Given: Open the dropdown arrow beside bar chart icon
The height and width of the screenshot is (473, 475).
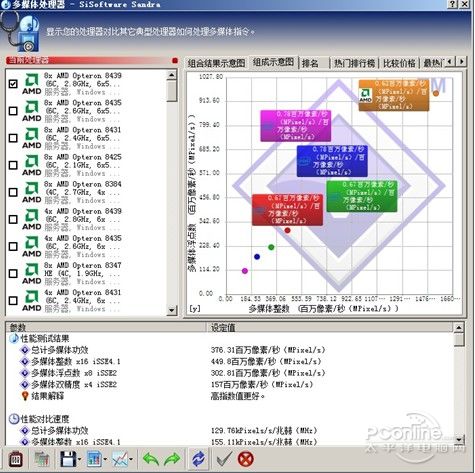Looking at the screenshot, I should coord(105,459).
